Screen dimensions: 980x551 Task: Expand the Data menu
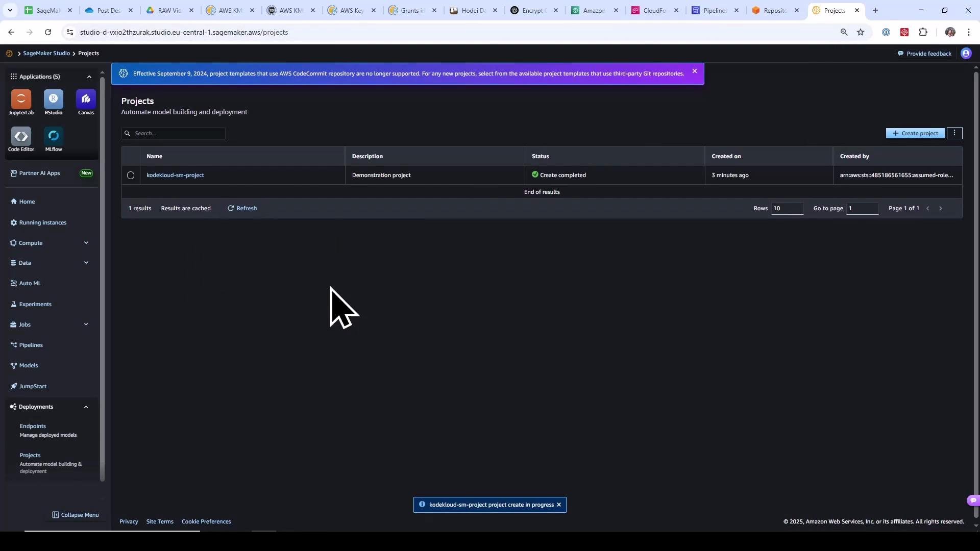[x=86, y=263]
